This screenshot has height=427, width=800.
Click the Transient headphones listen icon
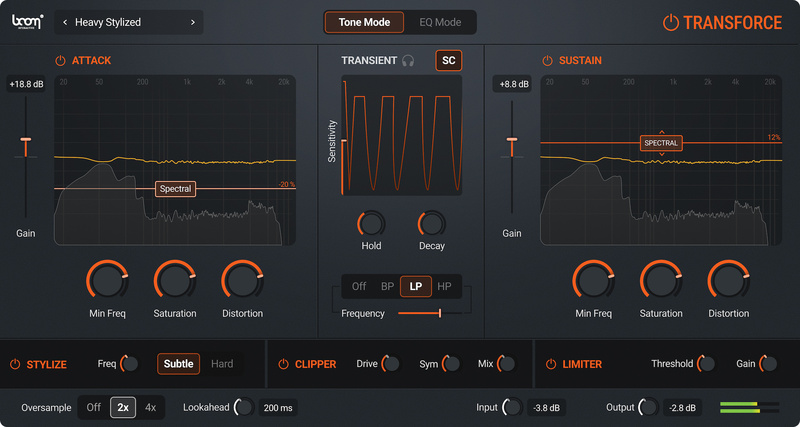coord(408,61)
